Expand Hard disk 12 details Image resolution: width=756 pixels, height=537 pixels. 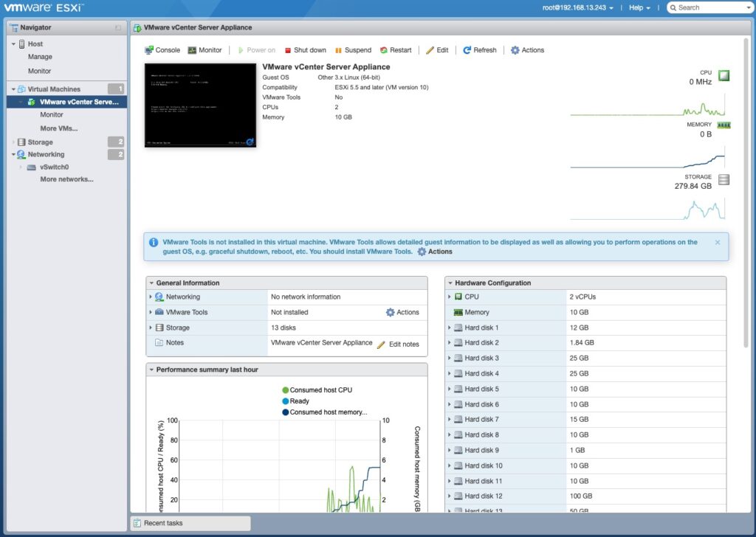[450, 496]
